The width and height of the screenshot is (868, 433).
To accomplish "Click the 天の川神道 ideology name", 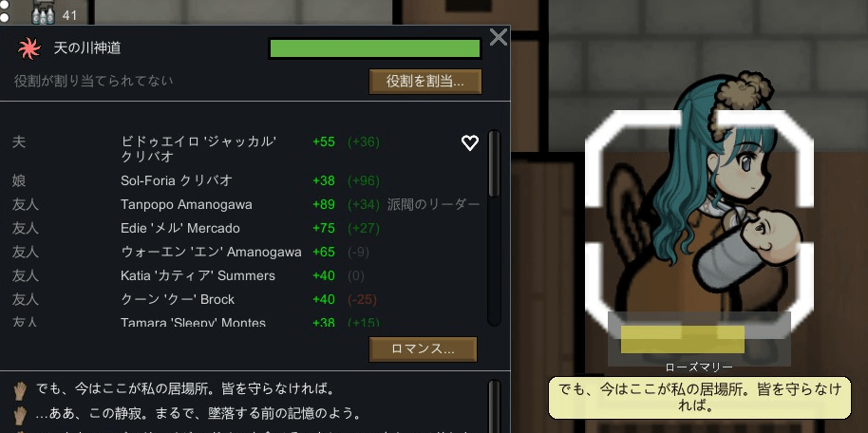I will 87,48.
